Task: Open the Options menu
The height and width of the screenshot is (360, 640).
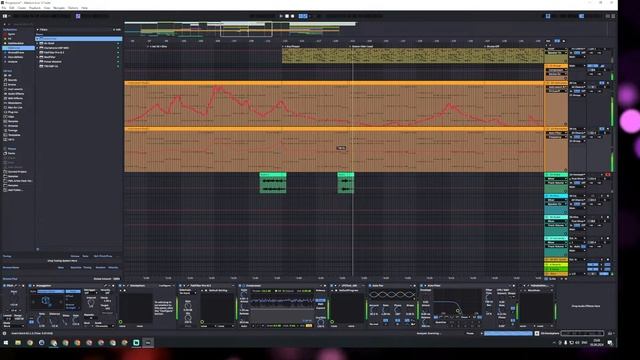Action: click(x=73, y=8)
